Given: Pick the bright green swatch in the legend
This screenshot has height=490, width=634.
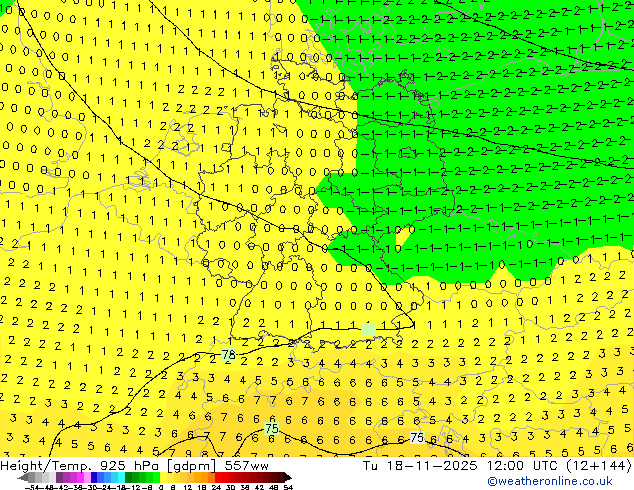Looking at the screenshot, I should click(156, 477).
